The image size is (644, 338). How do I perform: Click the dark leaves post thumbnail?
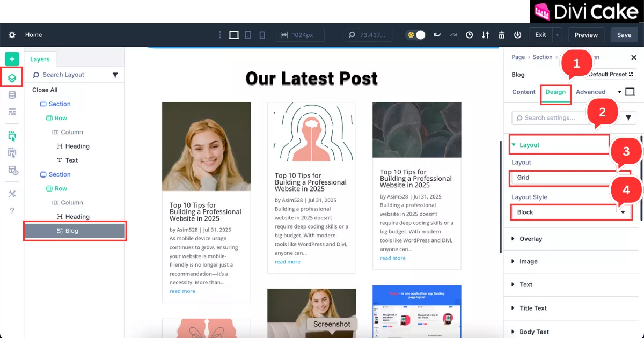(417, 130)
